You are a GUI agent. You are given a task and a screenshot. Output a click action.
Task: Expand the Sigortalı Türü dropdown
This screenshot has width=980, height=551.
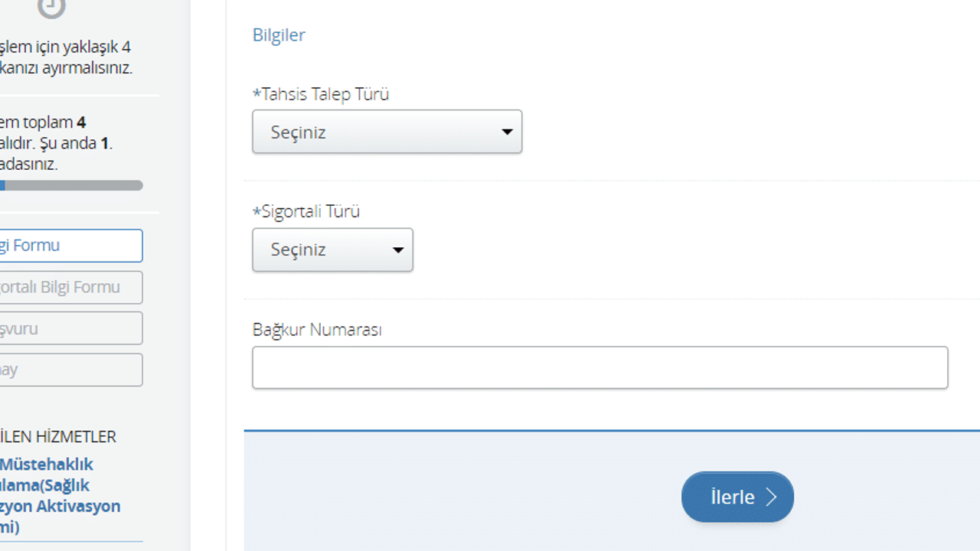point(332,249)
